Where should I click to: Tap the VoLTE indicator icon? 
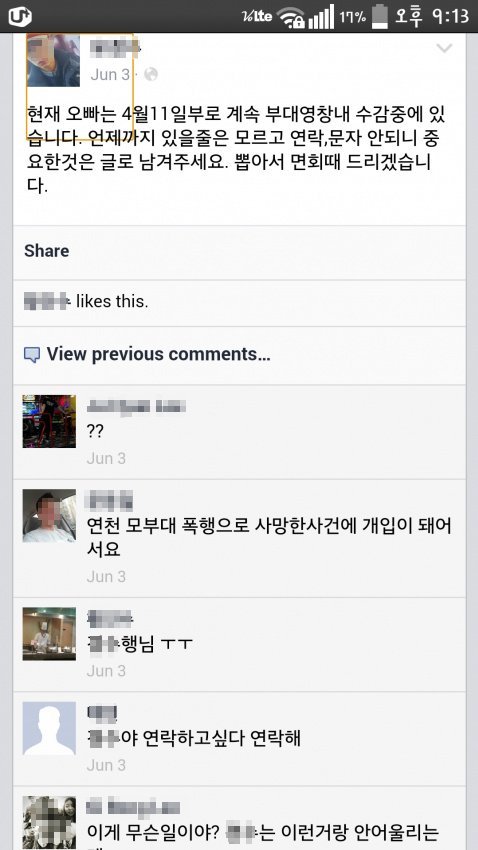tap(257, 16)
